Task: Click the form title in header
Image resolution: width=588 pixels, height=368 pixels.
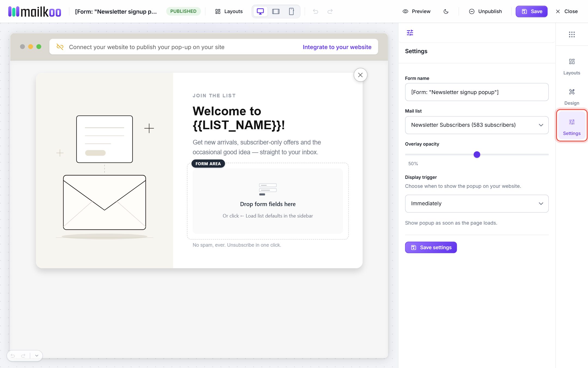Action: (x=116, y=11)
